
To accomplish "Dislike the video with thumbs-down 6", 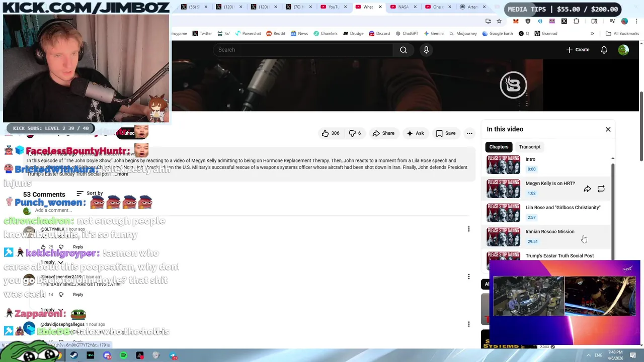I will pos(355,133).
